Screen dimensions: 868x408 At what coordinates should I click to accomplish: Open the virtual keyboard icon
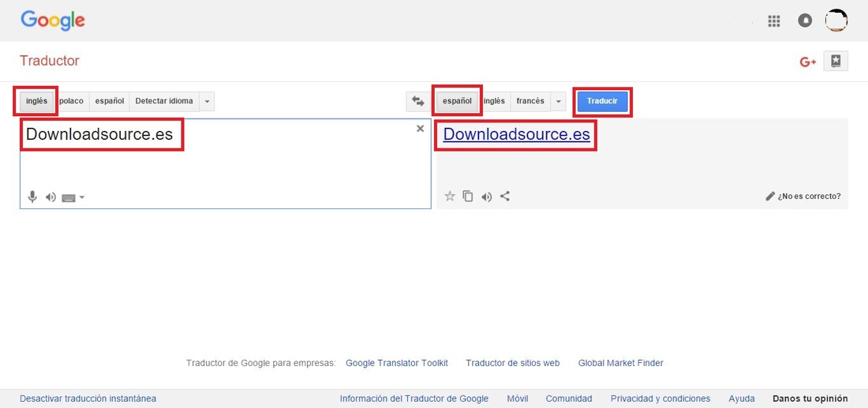coord(69,197)
